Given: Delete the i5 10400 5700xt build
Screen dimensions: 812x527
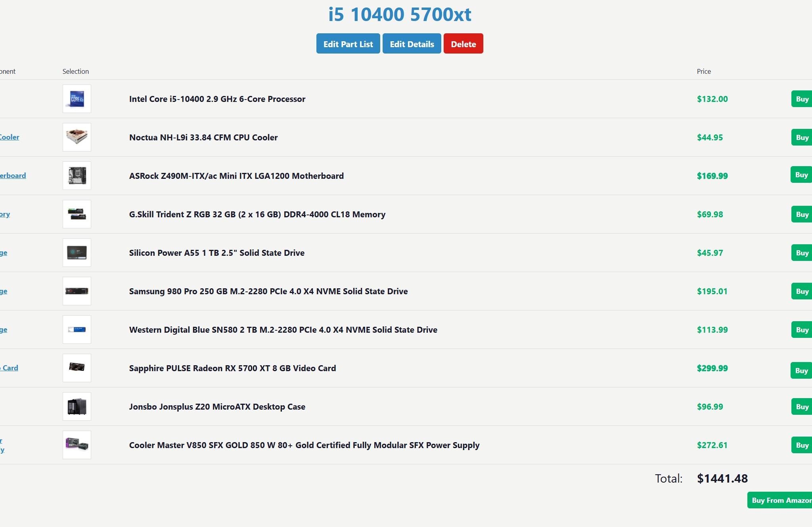Looking at the screenshot, I should tap(463, 44).
